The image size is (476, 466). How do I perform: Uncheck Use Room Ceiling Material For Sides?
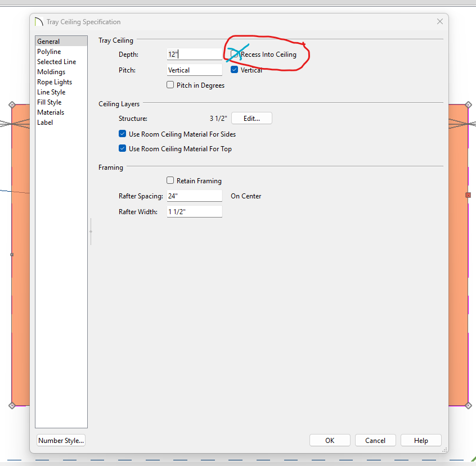click(x=122, y=134)
